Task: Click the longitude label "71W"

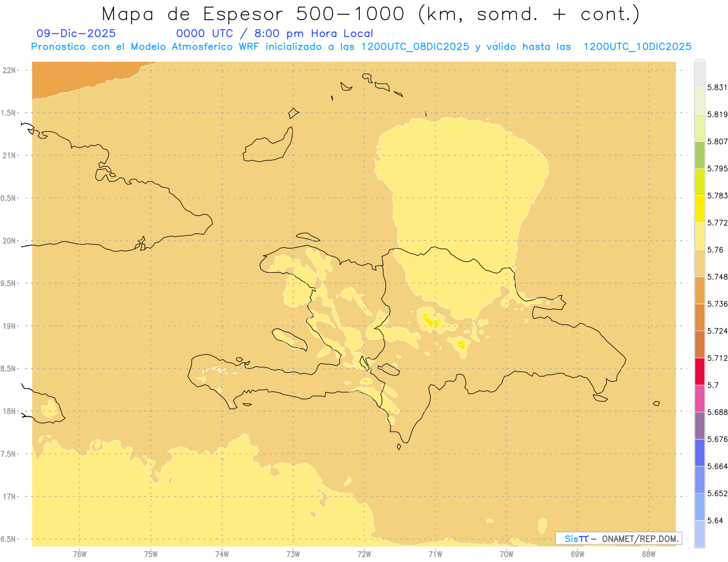Action: (x=435, y=554)
